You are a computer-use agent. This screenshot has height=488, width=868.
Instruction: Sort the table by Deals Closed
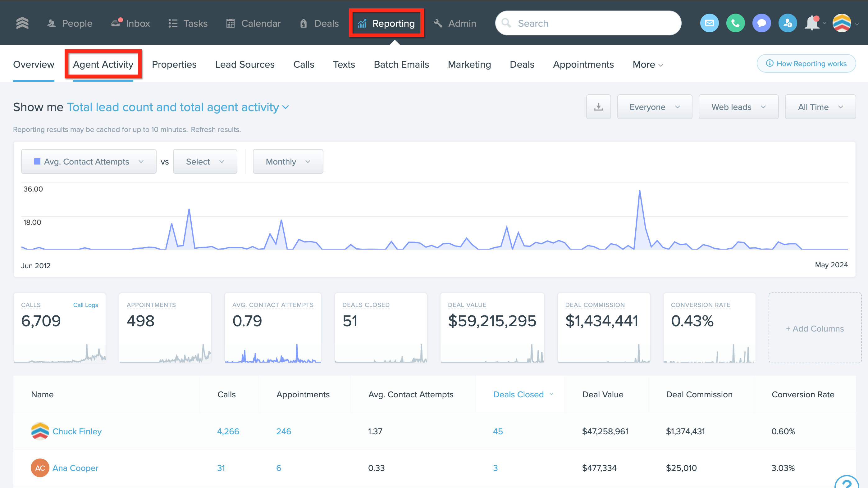point(518,394)
